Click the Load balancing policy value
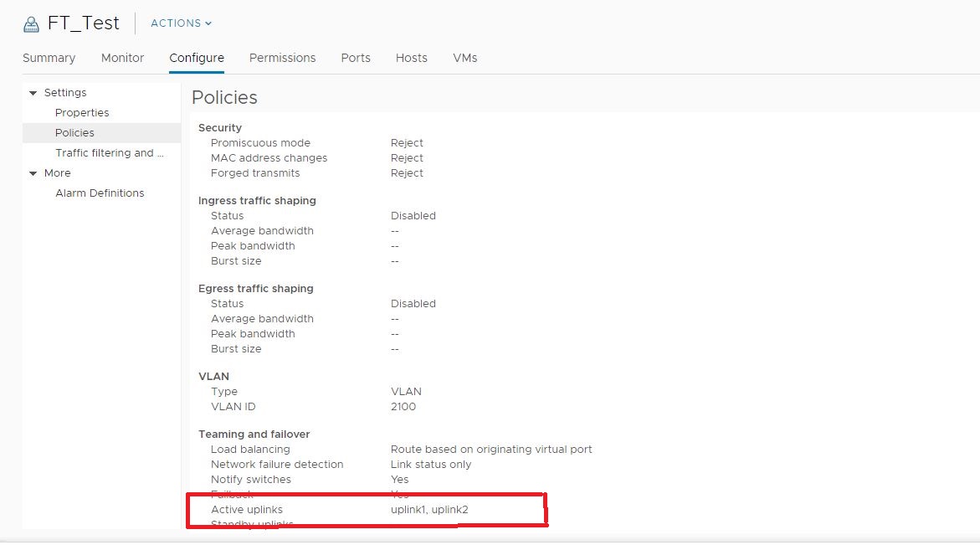Image resolution: width=980 pixels, height=545 pixels. tap(490, 450)
